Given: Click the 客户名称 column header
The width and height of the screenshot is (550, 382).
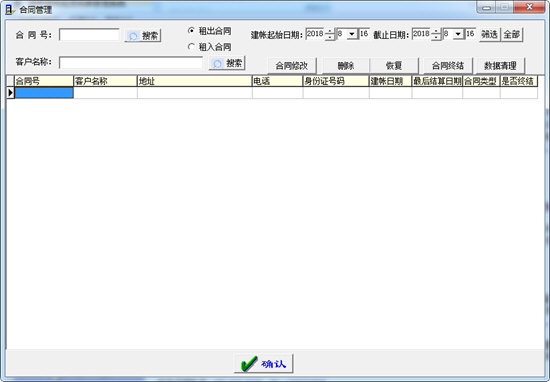Looking at the screenshot, I should click(105, 81).
